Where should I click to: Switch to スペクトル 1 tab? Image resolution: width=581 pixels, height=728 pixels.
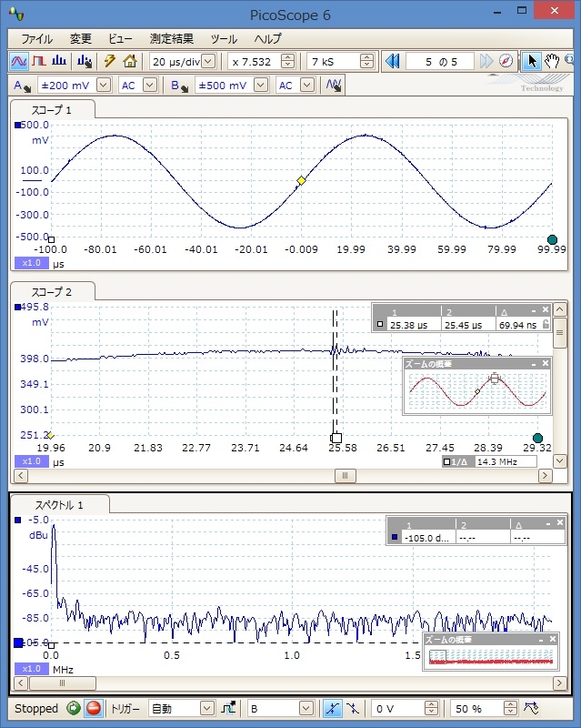point(60,505)
